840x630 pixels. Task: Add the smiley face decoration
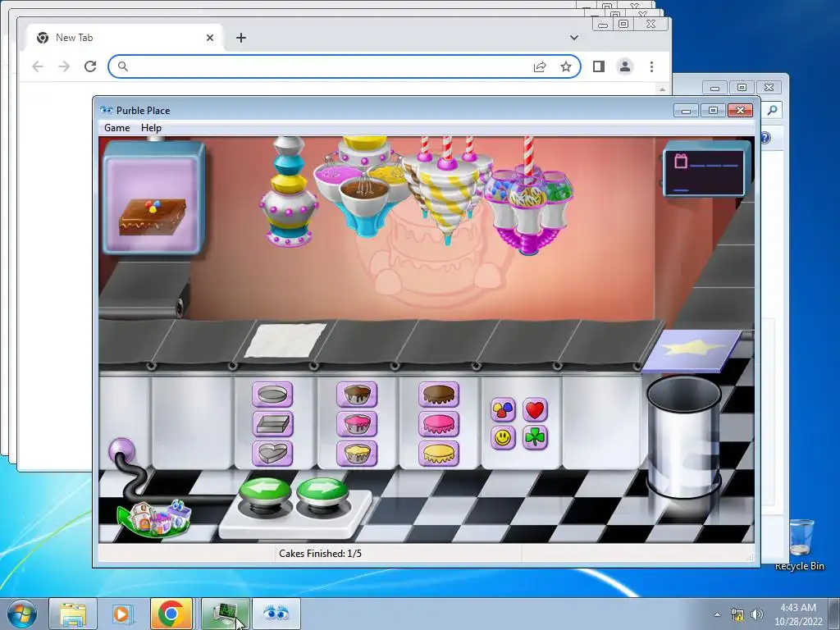[x=503, y=438]
